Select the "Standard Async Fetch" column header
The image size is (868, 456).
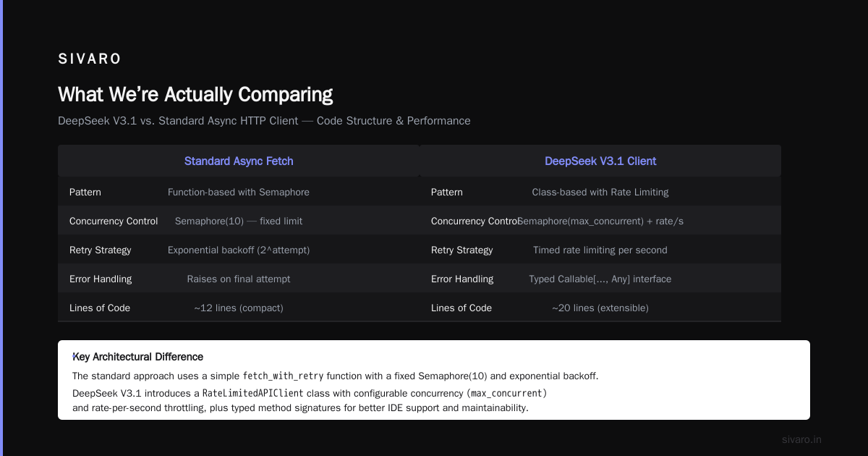click(239, 161)
